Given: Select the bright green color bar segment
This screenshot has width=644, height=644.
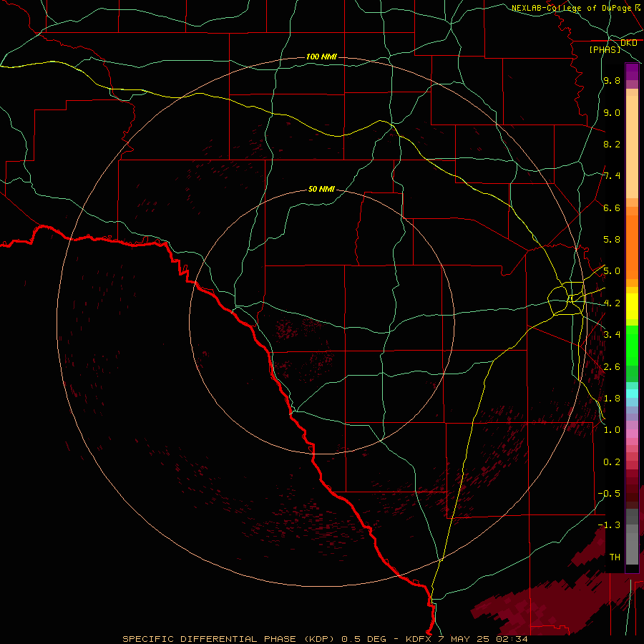Looking at the screenshot, I should [x=632, y=346].
